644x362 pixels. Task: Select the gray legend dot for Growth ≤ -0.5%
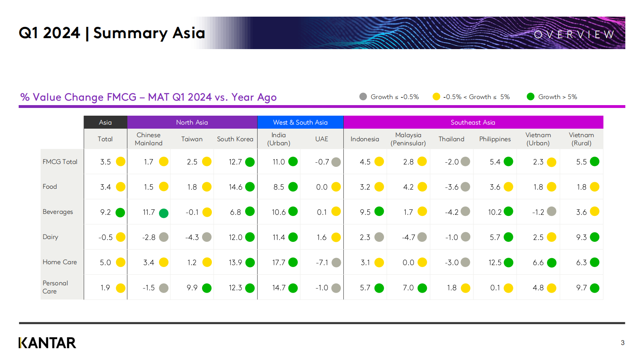[363, 97]
